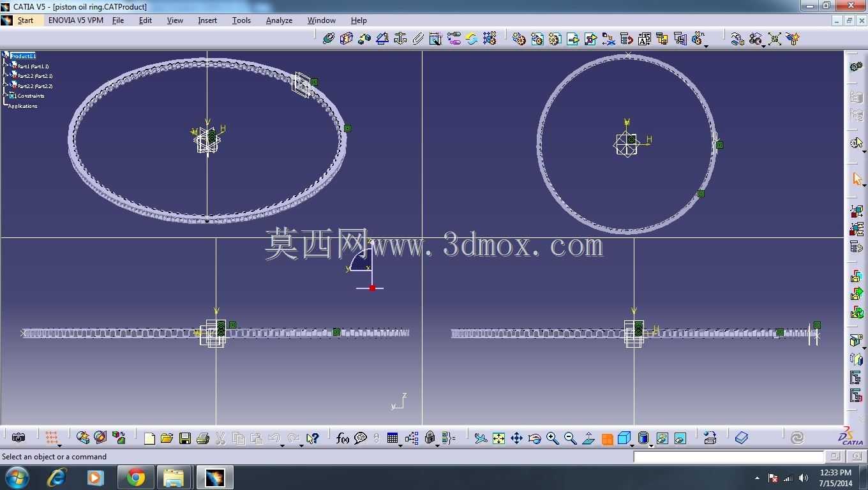Screen dimensions: 868x490
Task: Click the What's This help cursor icon
Action: (312, 438)
